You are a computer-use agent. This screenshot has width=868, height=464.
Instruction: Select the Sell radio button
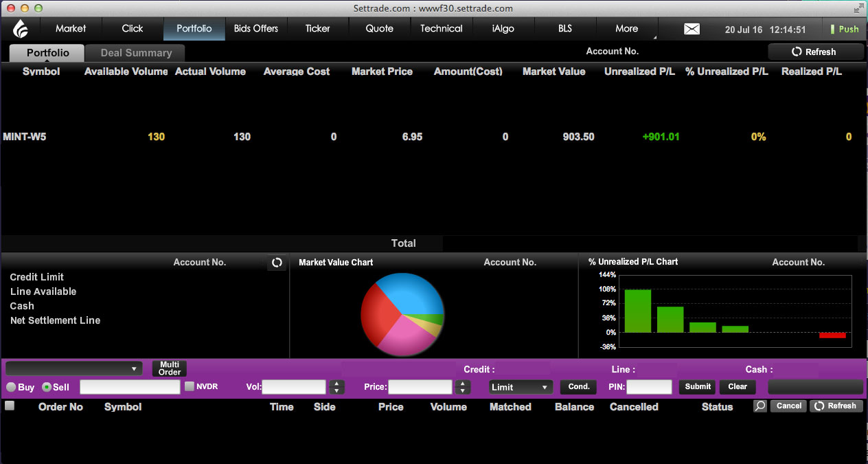pos(47,387)
